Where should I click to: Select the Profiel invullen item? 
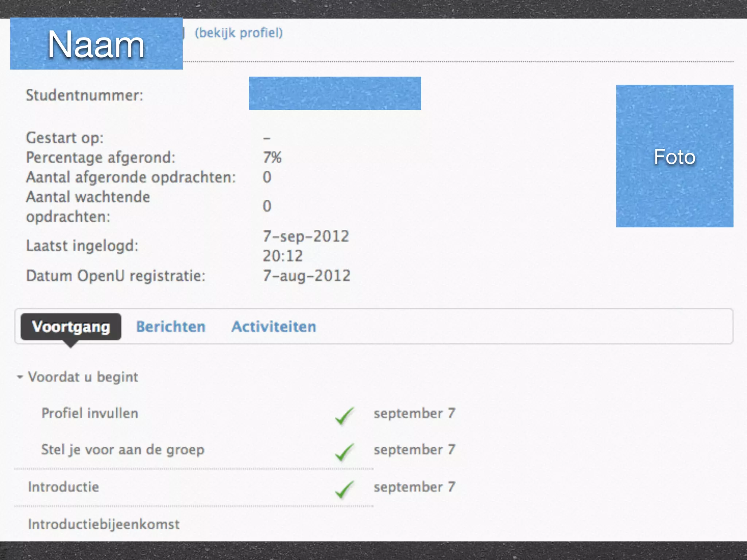coord(90,413)
